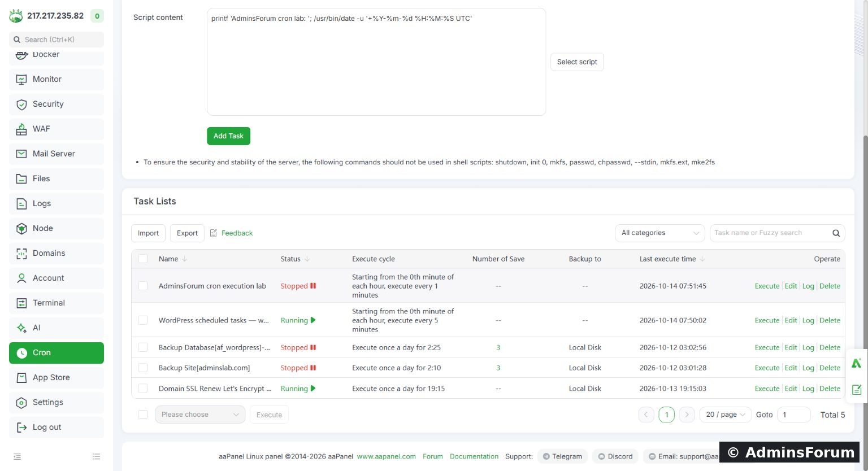The image size is (868, 471).
Task: Click the App Store icon
Action: tap(21, 377)
